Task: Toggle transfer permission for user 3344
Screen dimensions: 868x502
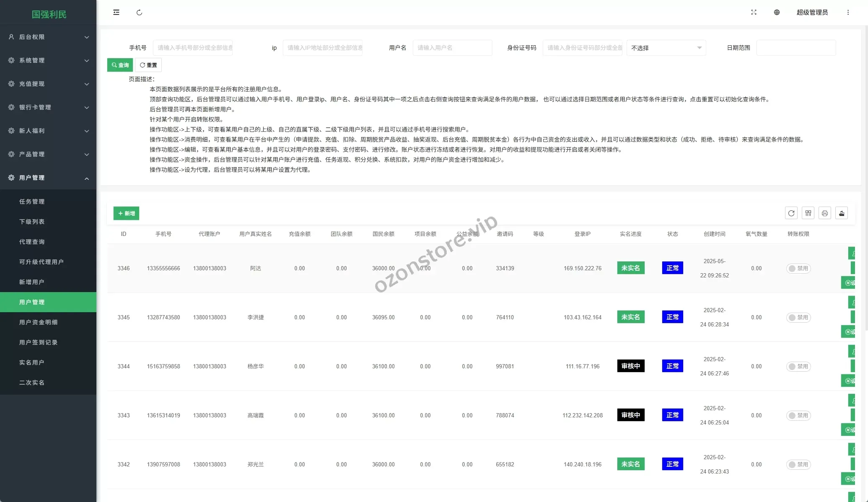Action: [798, 367]
